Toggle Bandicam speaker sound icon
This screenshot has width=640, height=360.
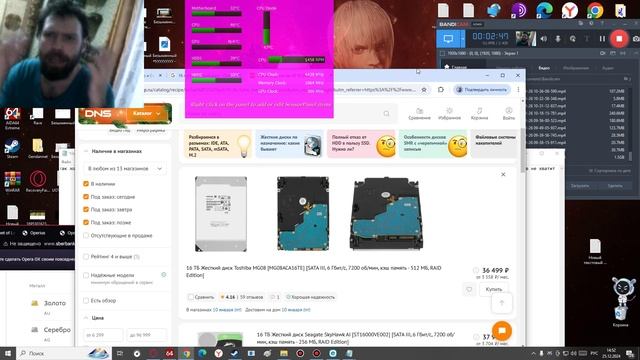(544, 39)
